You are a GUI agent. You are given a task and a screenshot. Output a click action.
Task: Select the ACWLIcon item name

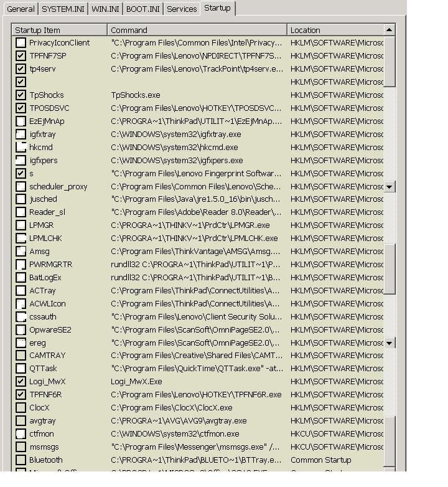point(47,303)
